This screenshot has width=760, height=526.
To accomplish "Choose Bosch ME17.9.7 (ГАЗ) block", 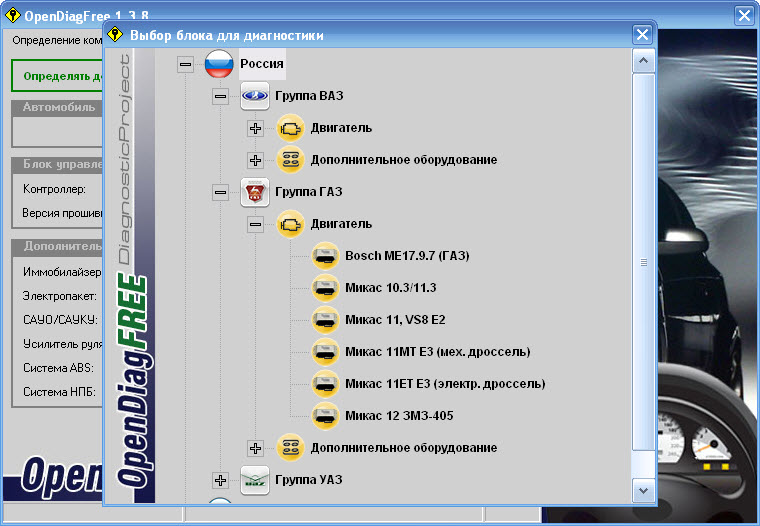I will pyautogui.click(x=407, y=256).
